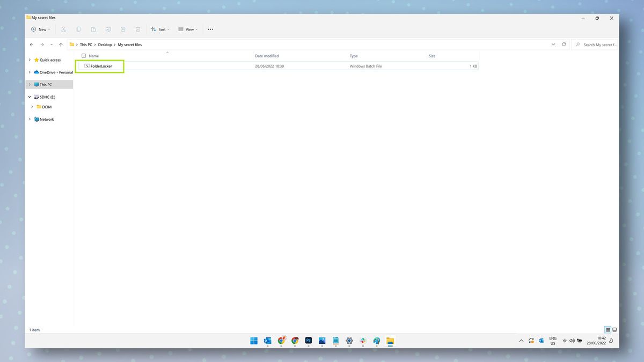Screen dimensions: 644x362
Task: Navigate up one level with the up arrow
Action: click(x=61, y=45)
